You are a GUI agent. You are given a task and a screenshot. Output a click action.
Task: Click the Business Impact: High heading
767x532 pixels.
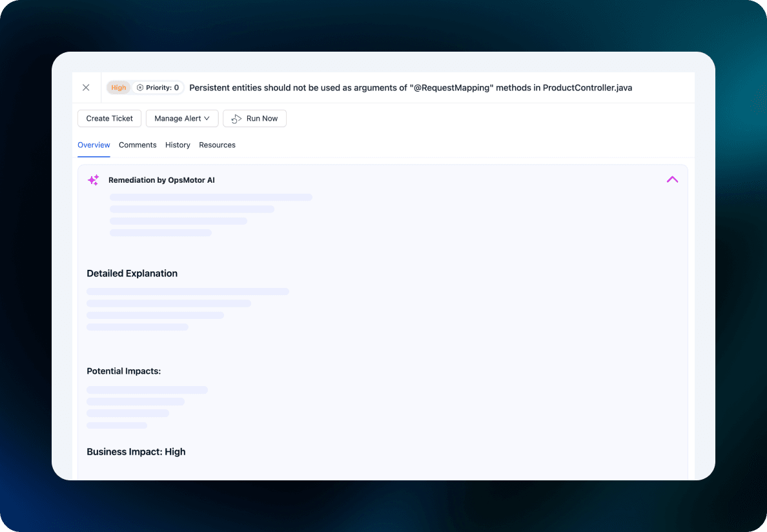pos(136,452)
